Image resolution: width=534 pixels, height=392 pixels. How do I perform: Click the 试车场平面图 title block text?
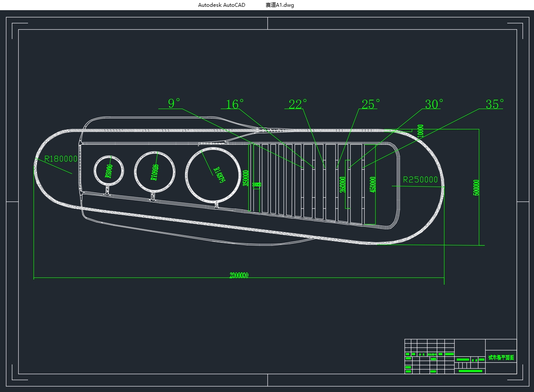[x=501, y=358]
